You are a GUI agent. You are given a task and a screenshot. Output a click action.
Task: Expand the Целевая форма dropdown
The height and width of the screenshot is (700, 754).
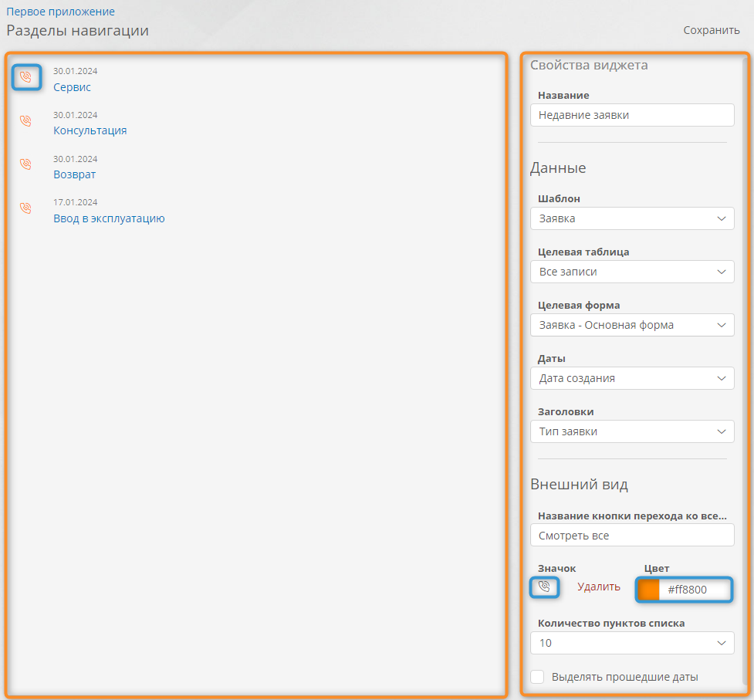click(x=632, y=325)
